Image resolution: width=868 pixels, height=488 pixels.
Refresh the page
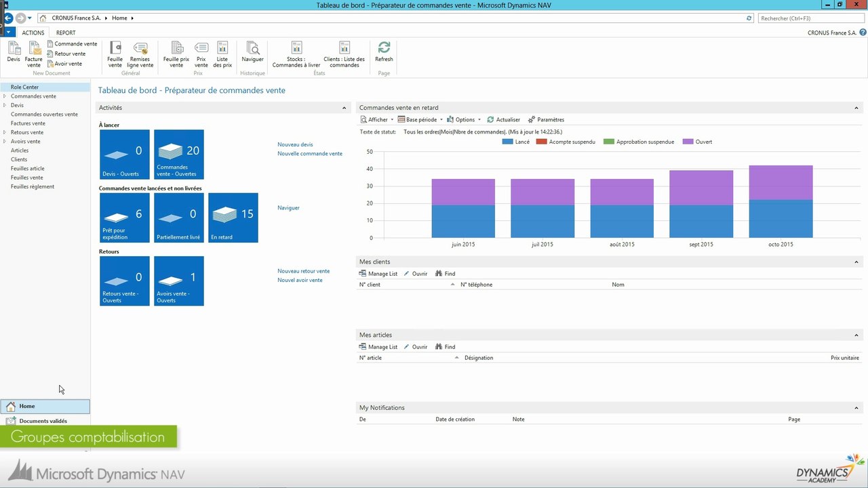pyautogui.click(x=384, y=52)
